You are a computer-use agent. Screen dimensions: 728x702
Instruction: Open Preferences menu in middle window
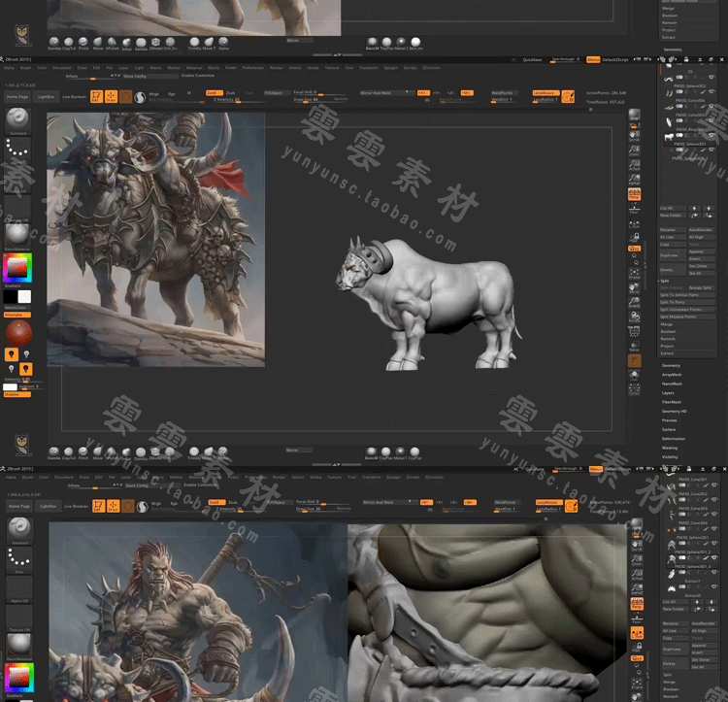click(x=253, y=68)
